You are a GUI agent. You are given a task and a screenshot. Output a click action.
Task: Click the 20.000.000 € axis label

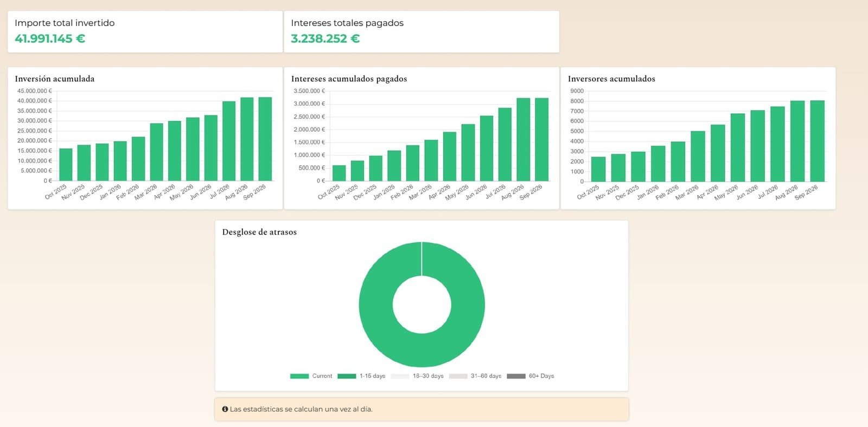click(35, 141)
